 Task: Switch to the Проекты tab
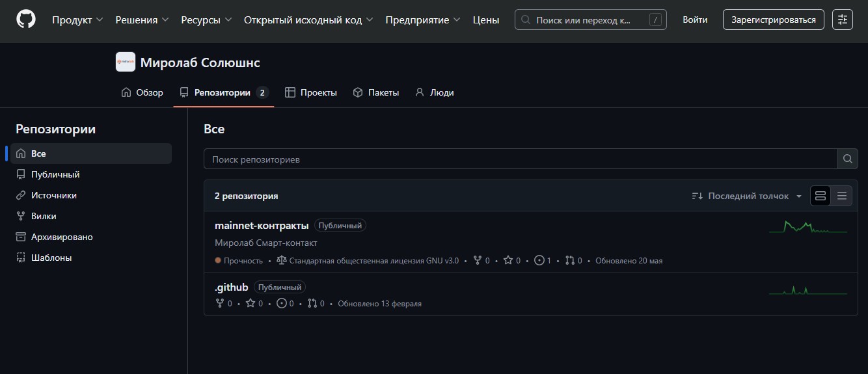coord(311,92)
